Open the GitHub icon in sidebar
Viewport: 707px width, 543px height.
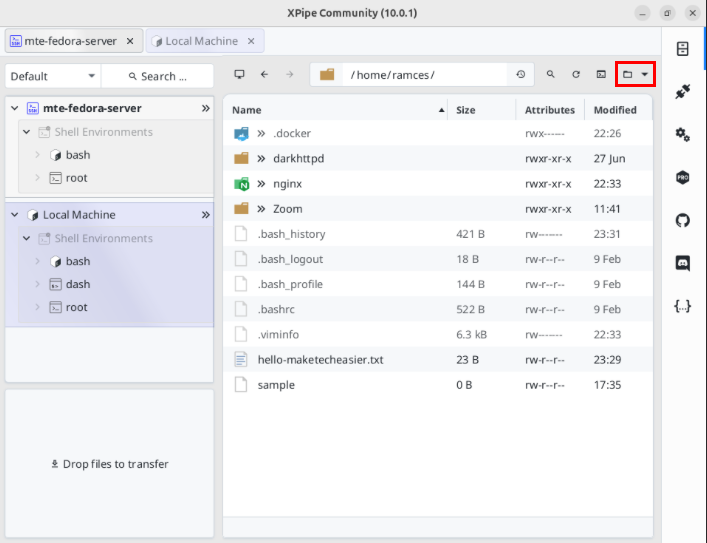point(682,221)
